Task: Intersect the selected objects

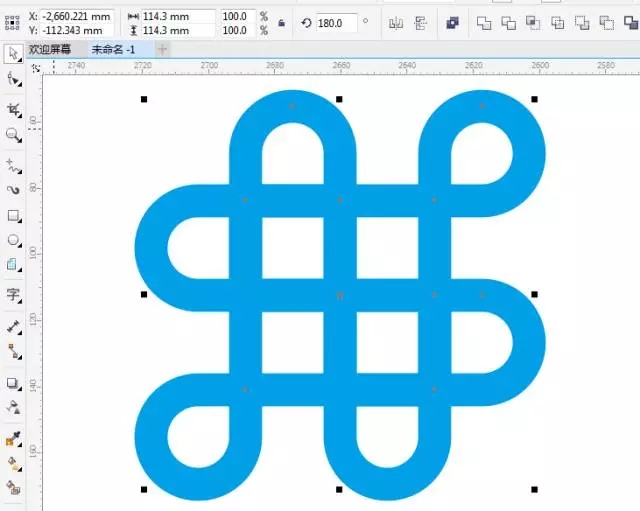Action: click(x=533, y=23)
